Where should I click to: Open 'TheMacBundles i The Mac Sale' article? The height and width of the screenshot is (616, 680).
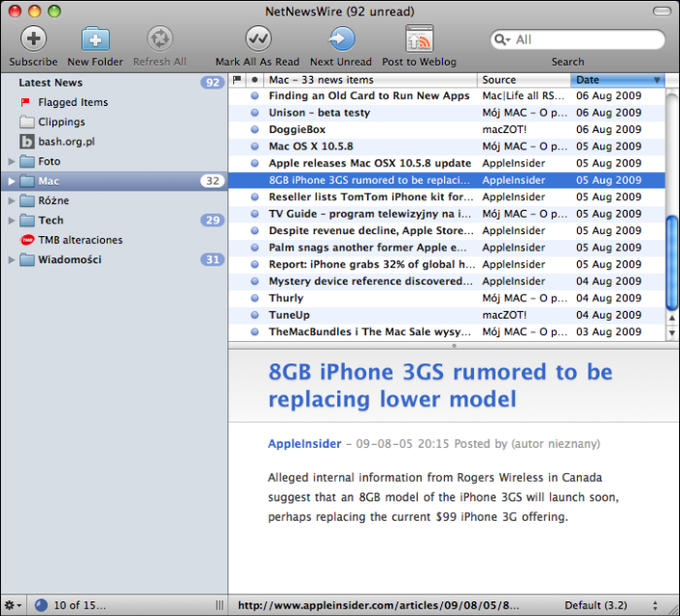[447, 332]
